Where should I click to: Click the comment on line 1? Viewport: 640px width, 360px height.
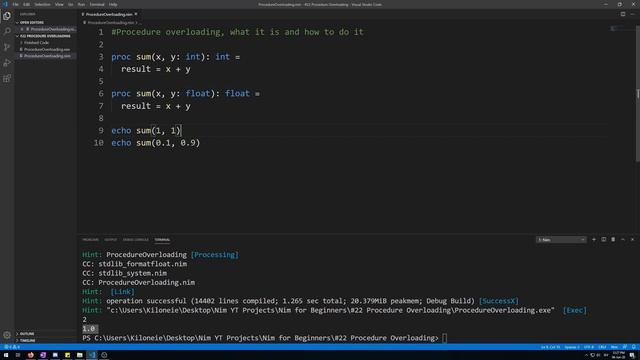(237, 32)
